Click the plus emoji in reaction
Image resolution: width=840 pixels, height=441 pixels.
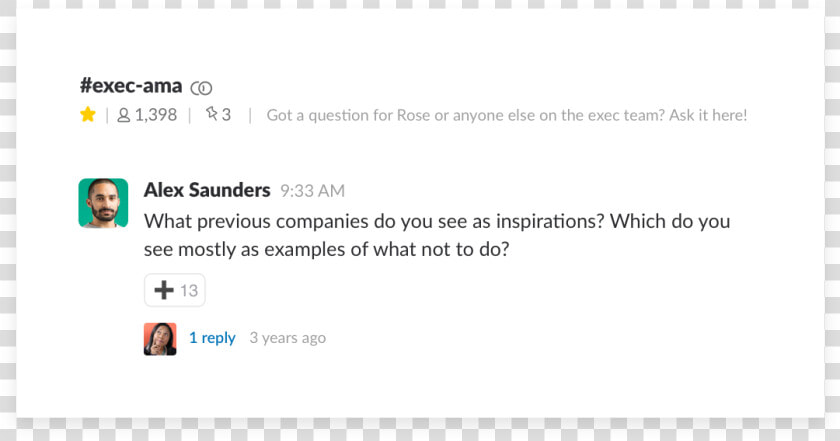(164, 290)
